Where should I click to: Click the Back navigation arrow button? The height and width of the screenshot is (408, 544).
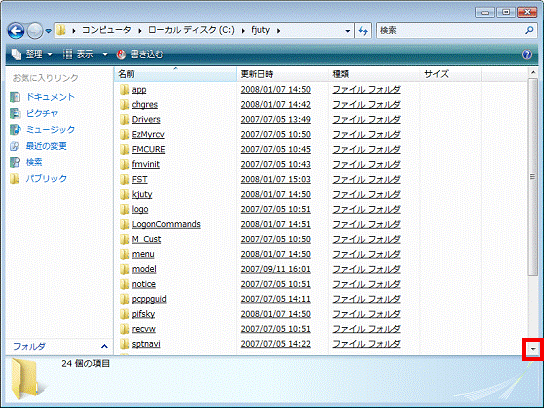click(16, 31)
